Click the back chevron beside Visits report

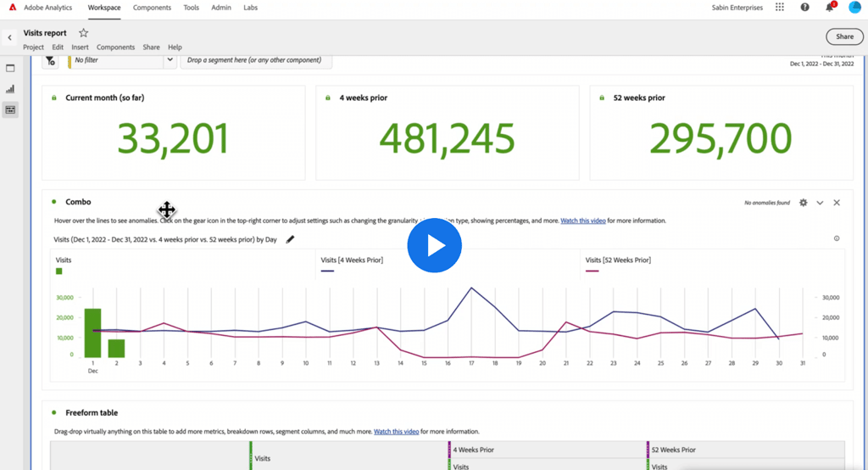point(9,37)
